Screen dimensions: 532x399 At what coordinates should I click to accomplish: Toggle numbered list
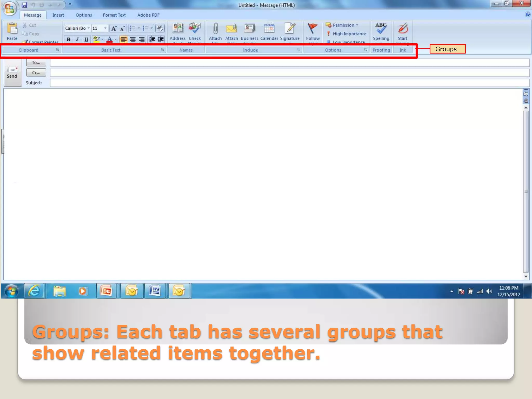[x=146, y=28]
